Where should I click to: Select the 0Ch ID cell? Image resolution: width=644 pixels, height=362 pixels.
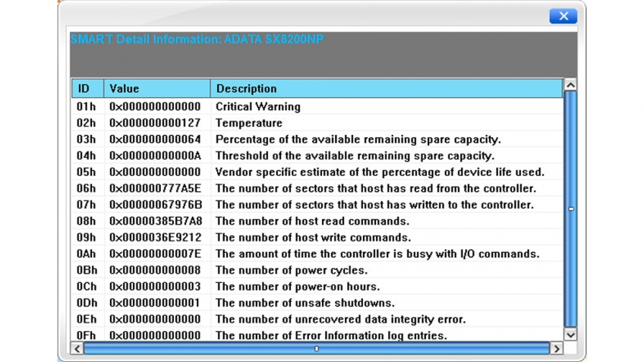coord(87,286)
